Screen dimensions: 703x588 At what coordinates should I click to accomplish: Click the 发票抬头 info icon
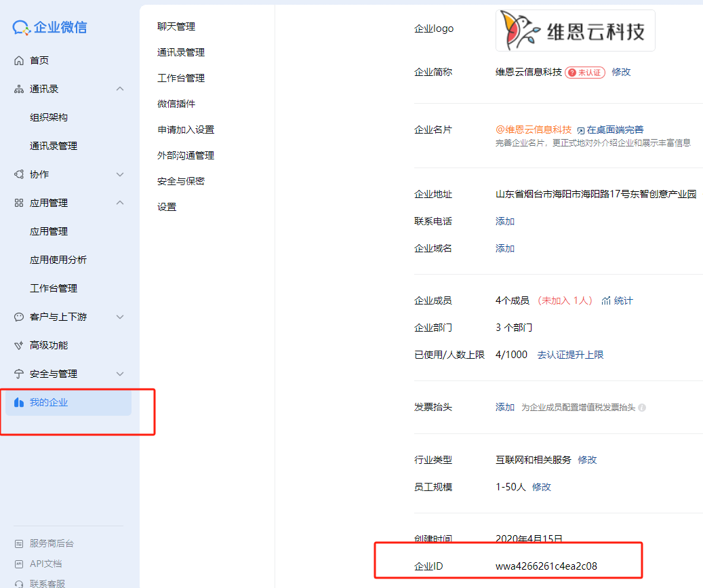(x=642, y=407)
